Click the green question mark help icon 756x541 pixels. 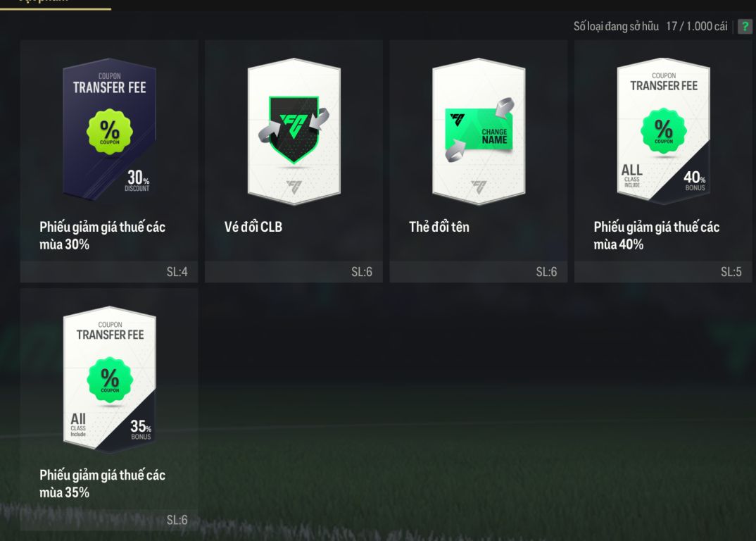point(745,27)
